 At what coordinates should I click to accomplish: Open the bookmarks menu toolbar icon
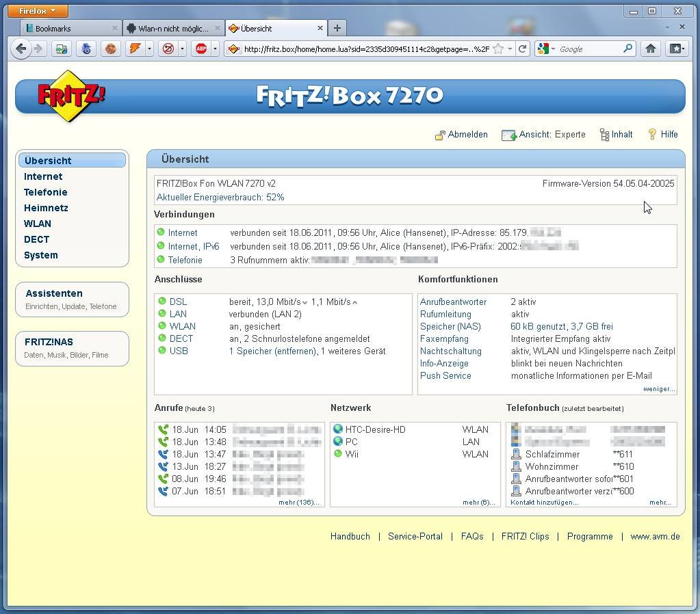(x=676, y=49)
